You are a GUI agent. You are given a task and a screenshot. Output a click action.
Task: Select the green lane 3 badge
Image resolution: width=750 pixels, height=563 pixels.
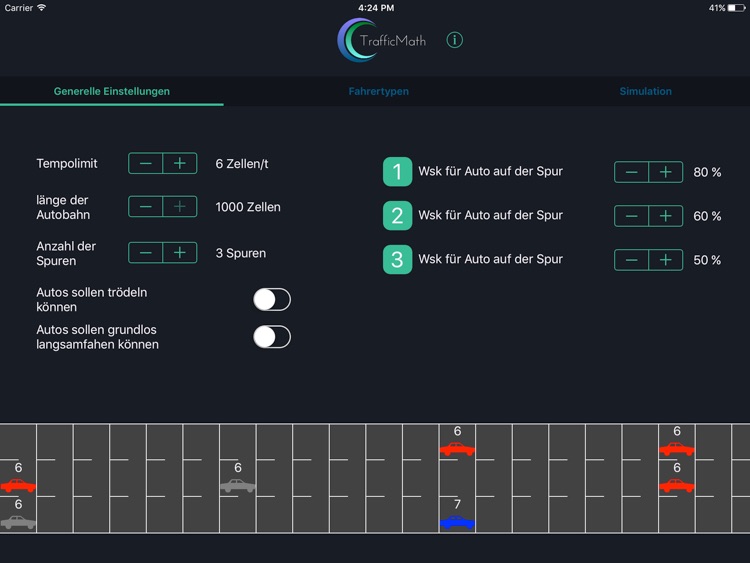[x=397, y=260]
